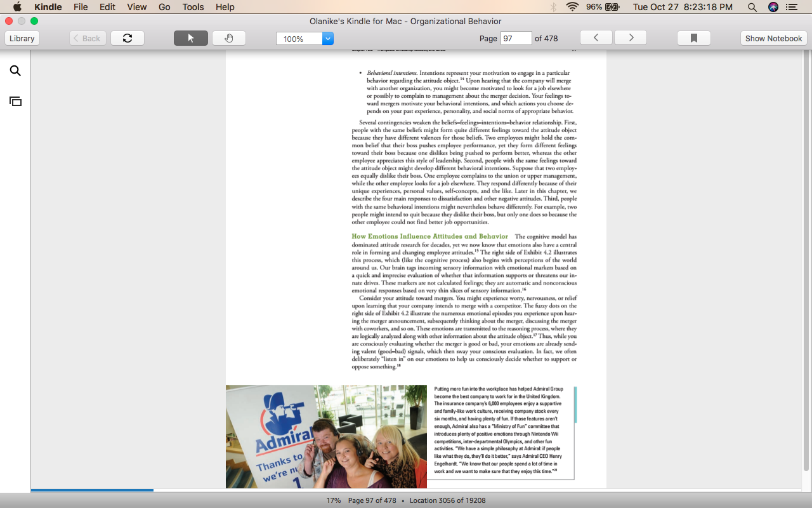Click the sync refresh button
The image size is (812, 508).
coord(128,38)
